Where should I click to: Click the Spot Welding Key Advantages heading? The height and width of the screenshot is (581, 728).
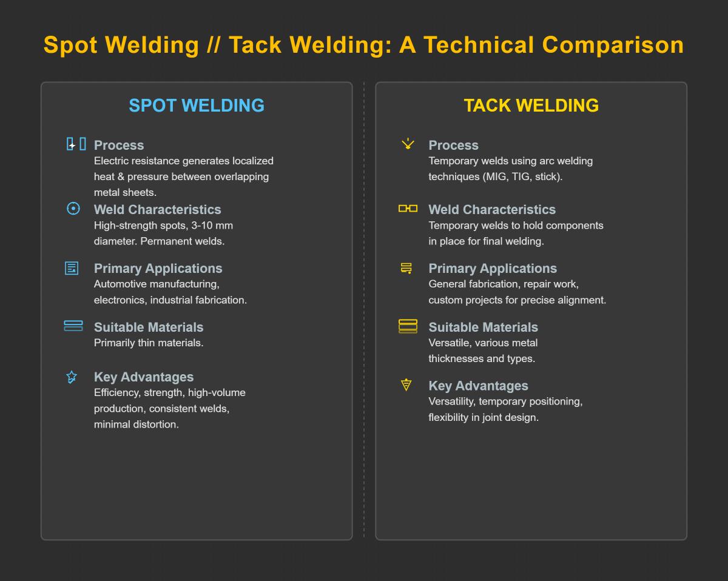pos(144,377)
